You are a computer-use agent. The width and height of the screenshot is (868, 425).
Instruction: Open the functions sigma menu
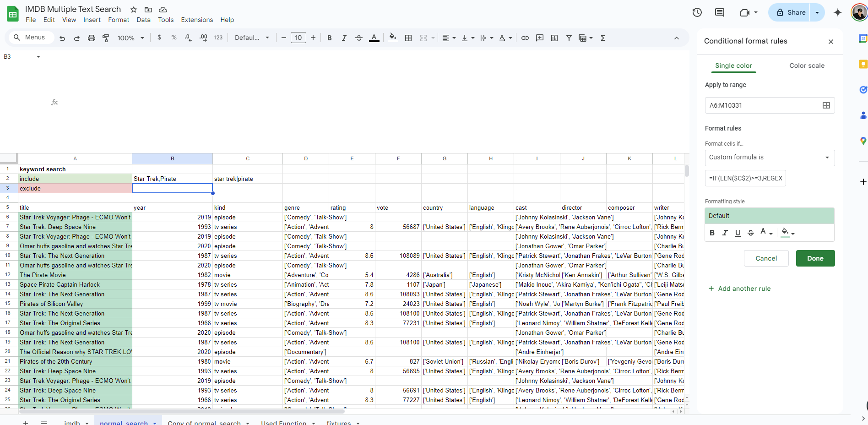[x=603, y=38]
